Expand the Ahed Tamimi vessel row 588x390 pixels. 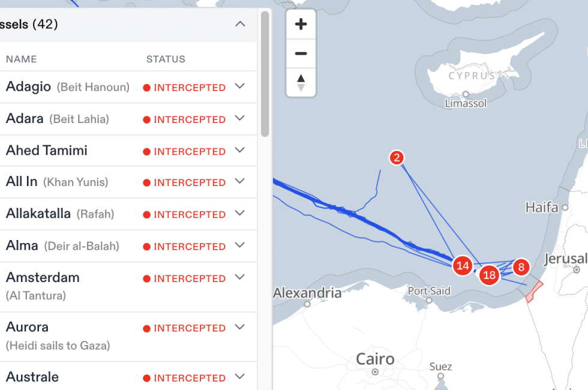pyautogui.click(x=240, y=150)
